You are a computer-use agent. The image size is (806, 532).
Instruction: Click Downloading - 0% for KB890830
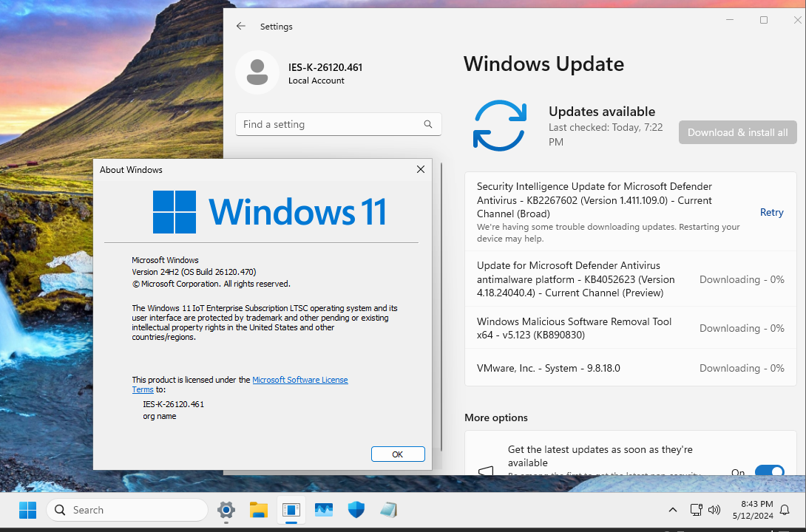[x=742, y=328]
